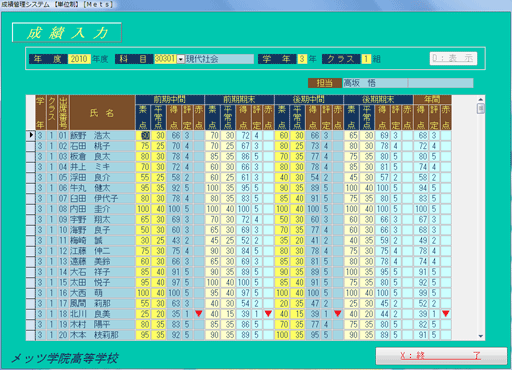The height and width of the screenshot is (370, 512).
Task: Click the 前期中間 column group header
Action: 170,99
